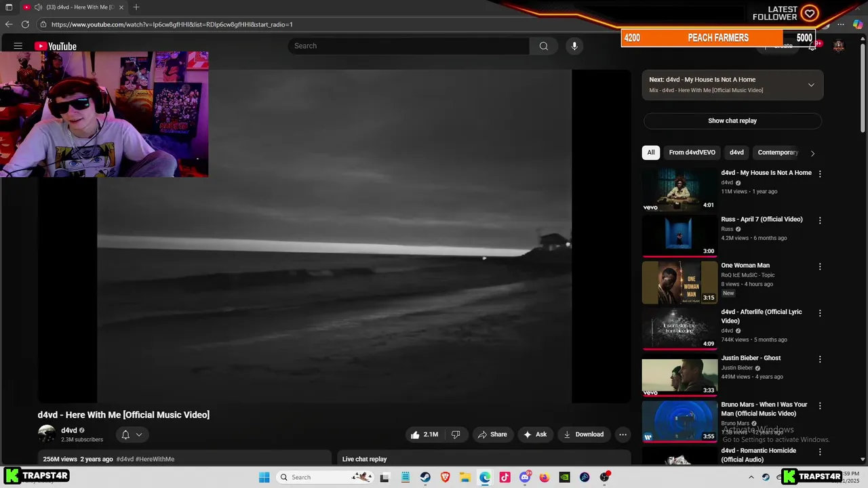Open options for d4vd Afterlife video
Screen dimensions: 868x488
(820, 313)
